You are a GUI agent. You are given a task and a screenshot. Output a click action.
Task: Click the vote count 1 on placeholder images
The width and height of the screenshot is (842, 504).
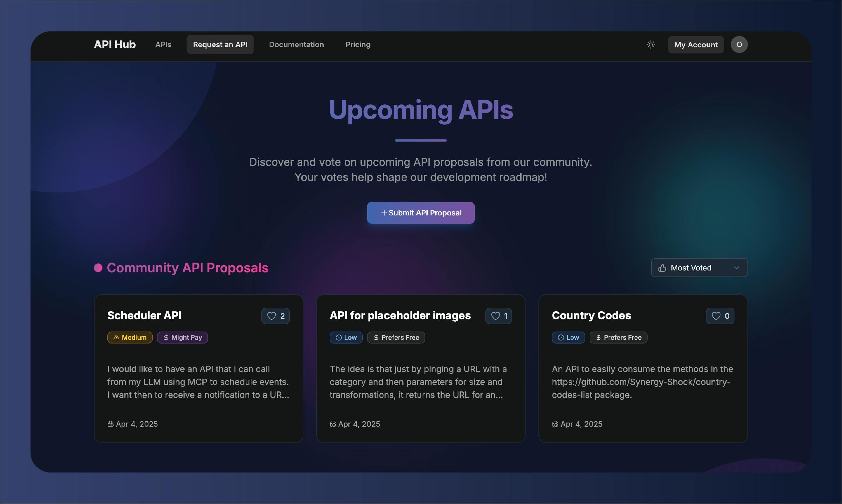click(x=505, y=316)
